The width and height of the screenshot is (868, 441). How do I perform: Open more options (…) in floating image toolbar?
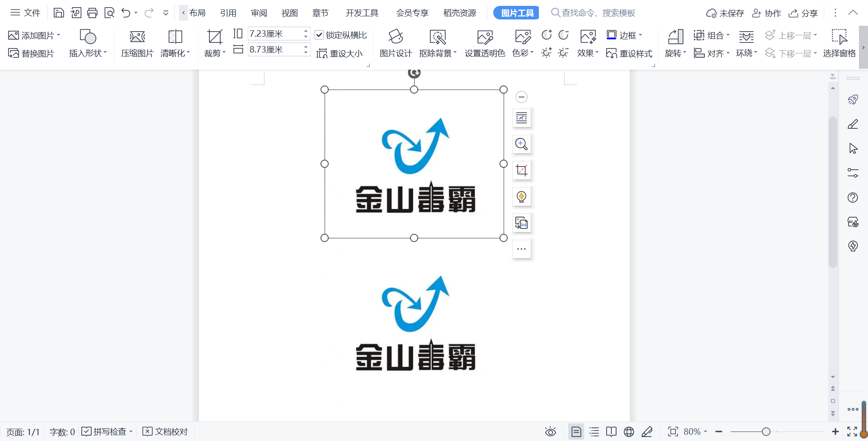(521, 249)
